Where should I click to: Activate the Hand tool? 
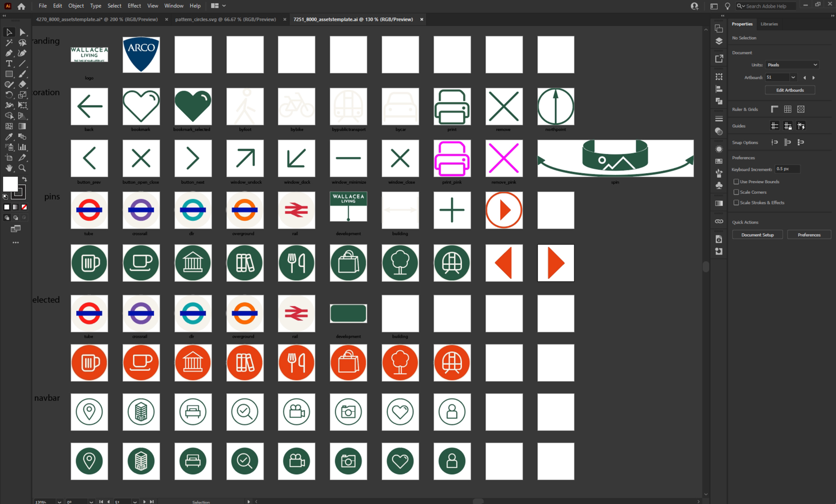click(x=9, y=168)
